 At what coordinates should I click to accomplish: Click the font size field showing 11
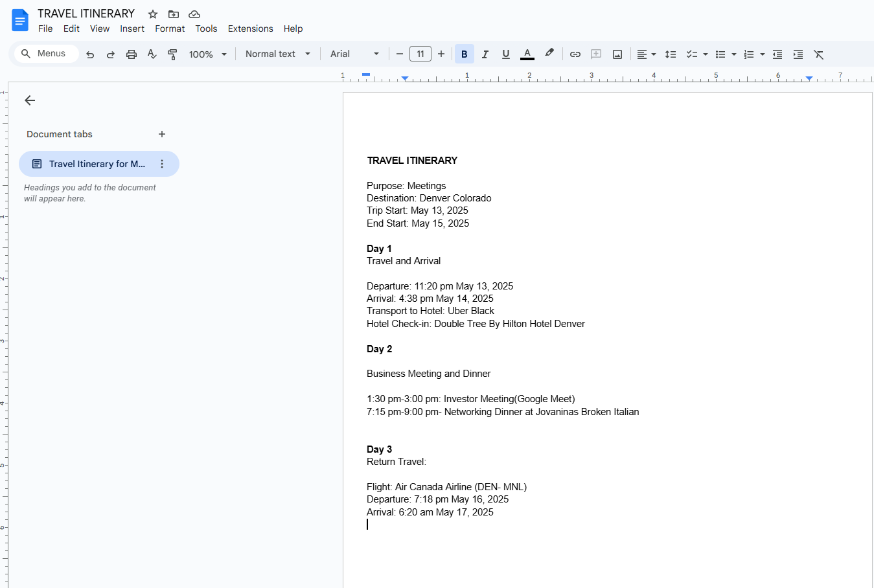pyautogui.click(x=420, y=54)
